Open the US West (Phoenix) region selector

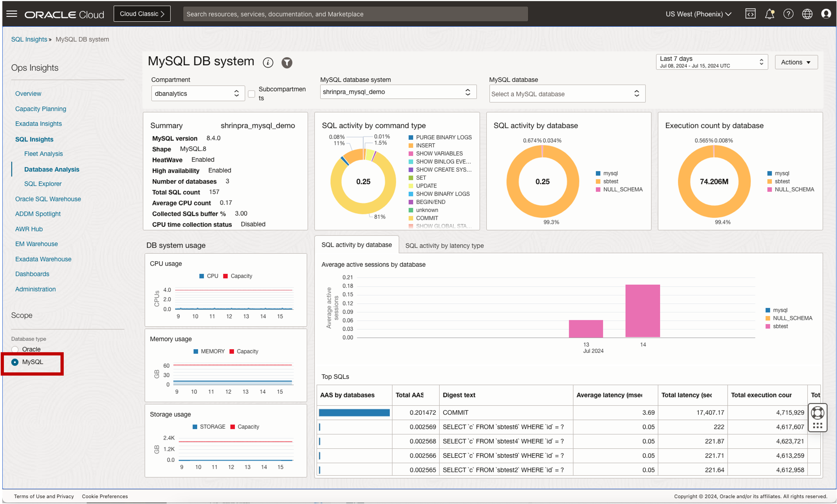click(698, 14)
